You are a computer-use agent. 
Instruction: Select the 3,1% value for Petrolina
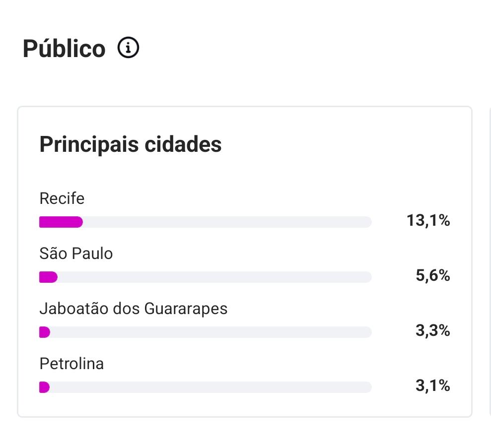coord(432,385)
